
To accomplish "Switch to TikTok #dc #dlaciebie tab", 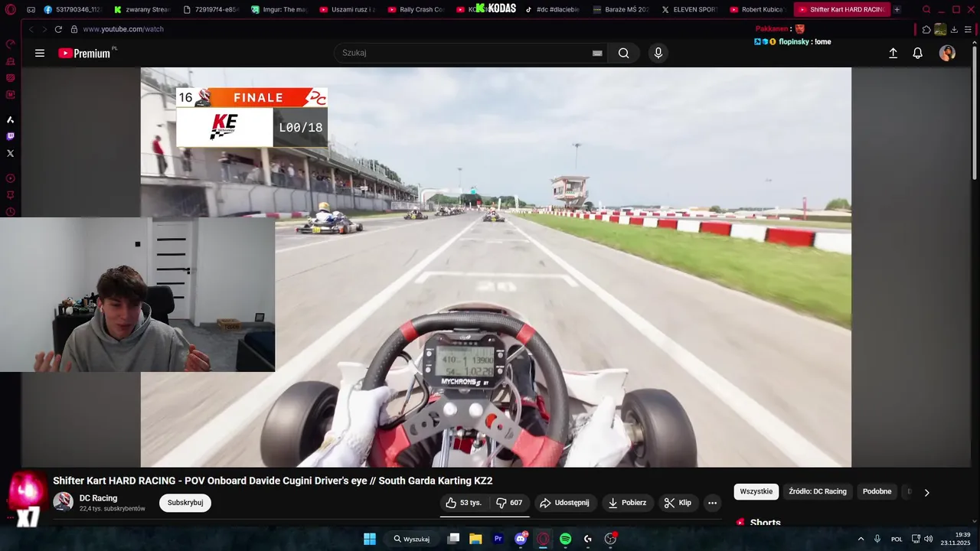I will pyautogui.click(x=551, y=10).
